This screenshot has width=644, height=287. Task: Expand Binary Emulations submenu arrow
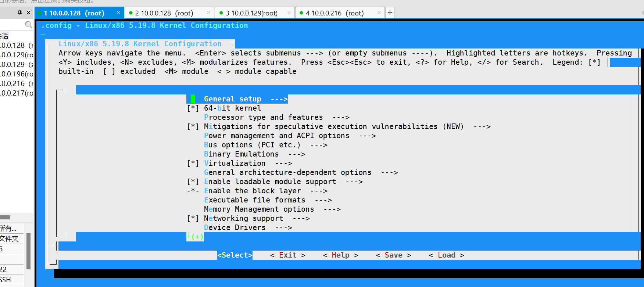click(x=297, y=154)
